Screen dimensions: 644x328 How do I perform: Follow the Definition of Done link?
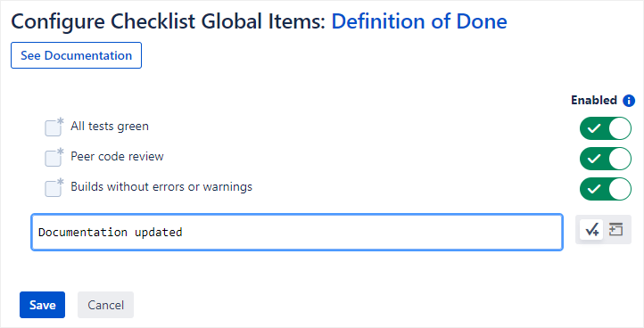click(x=419, y=21)
